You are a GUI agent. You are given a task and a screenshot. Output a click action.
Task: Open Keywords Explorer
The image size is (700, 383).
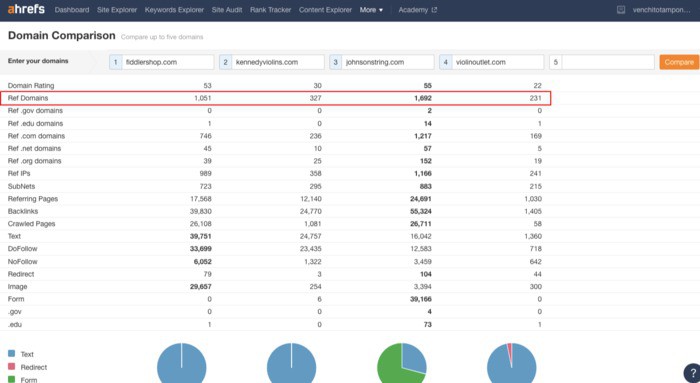click(174, 10)
